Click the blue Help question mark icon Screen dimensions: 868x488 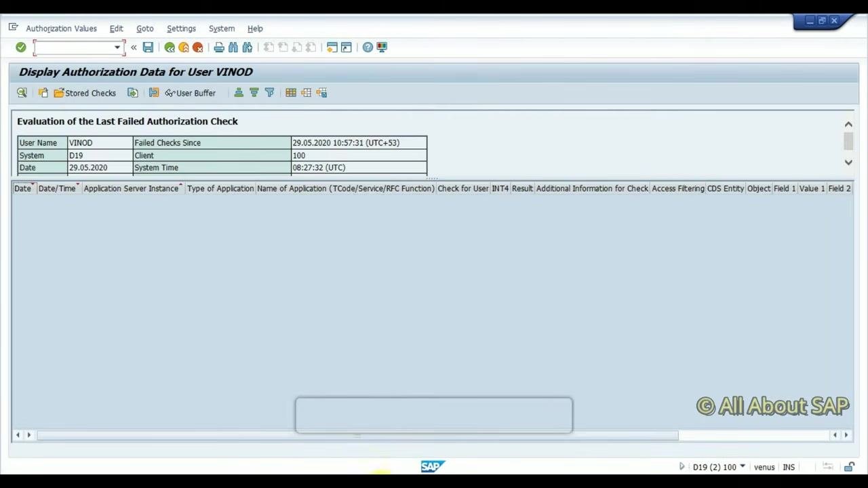368,47
